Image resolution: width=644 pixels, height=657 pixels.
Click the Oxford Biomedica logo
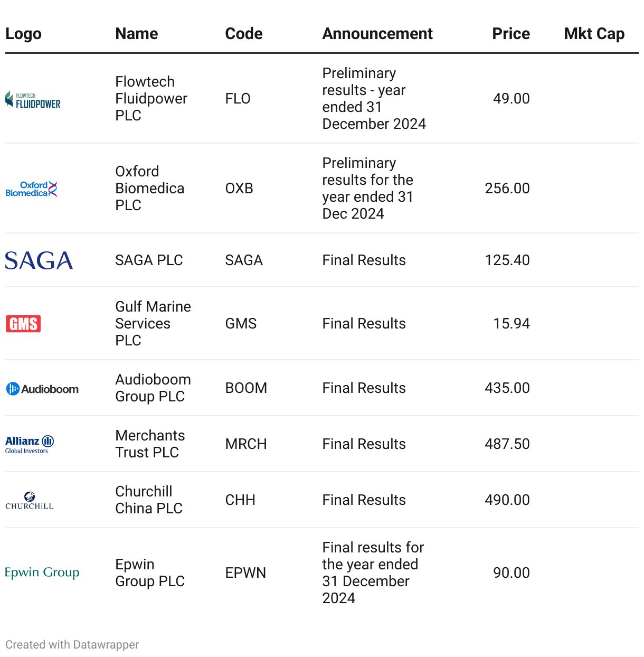(31, 189)
